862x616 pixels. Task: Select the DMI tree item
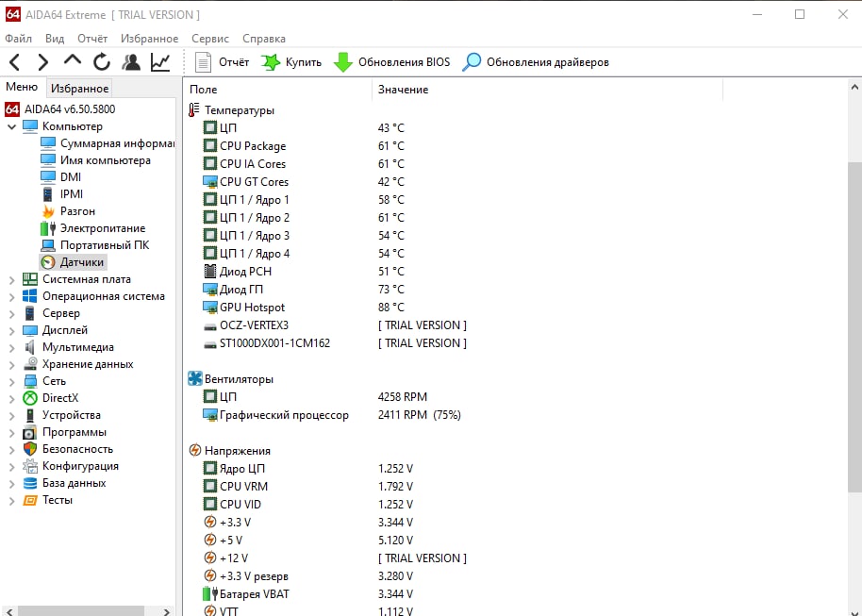coord(61,177)
